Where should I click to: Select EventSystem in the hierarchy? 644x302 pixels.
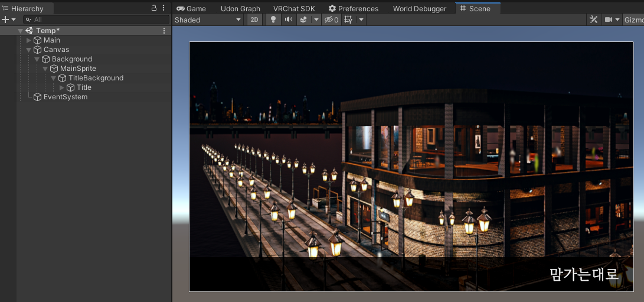tap(66, 97)
